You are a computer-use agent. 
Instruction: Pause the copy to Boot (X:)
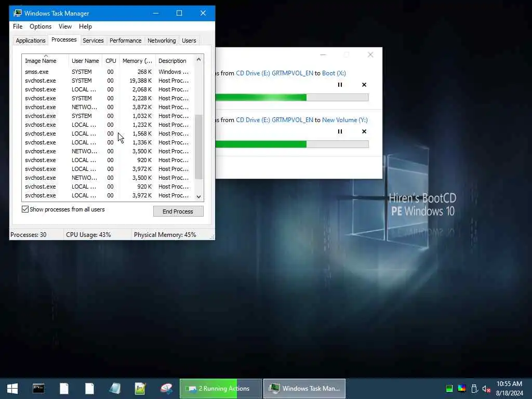(340, 85)
